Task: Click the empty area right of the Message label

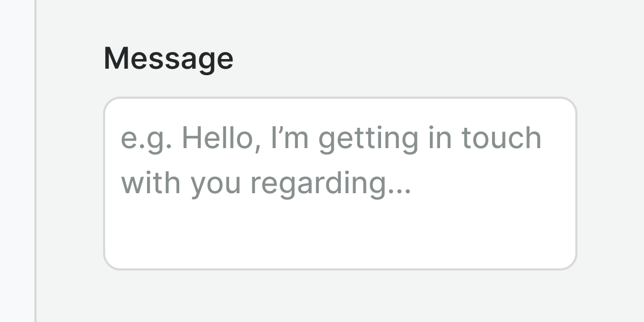Action: [x=402, y=58]
